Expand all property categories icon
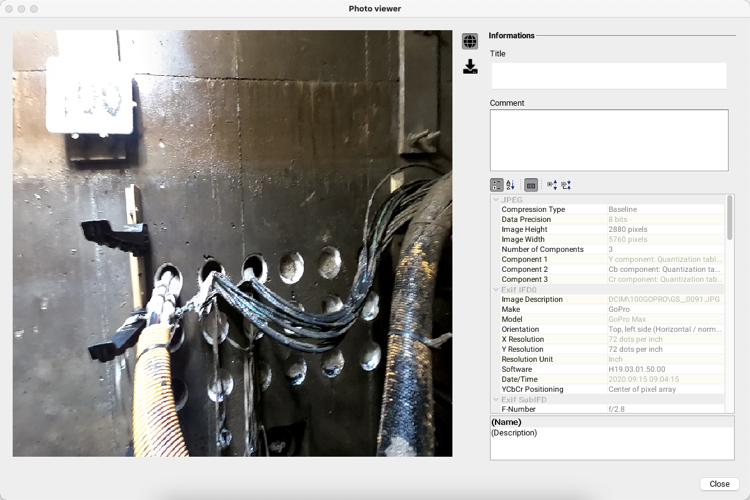750x500 pixels. (552, 185)
